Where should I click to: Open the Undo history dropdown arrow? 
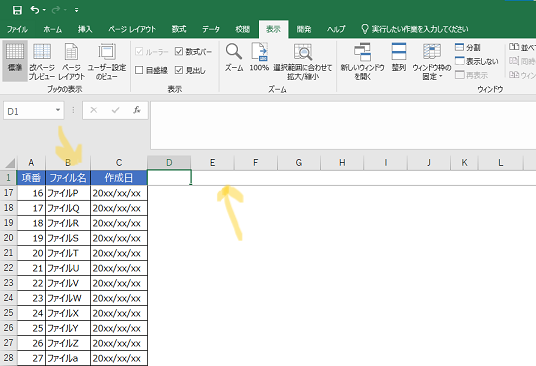coord(44,10)
